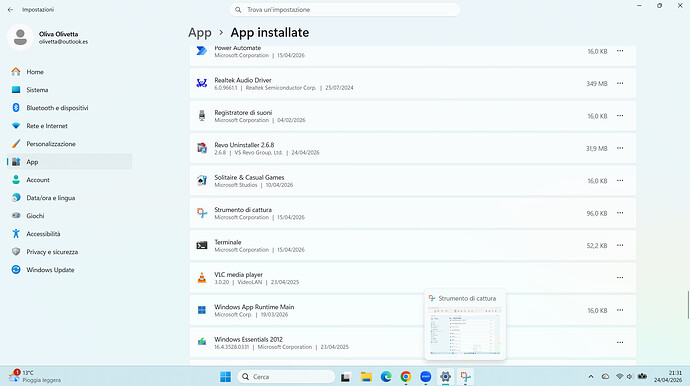
Task: Open the Strumento di cattura preview thumbnail
Action: click(x=465, y=330)
